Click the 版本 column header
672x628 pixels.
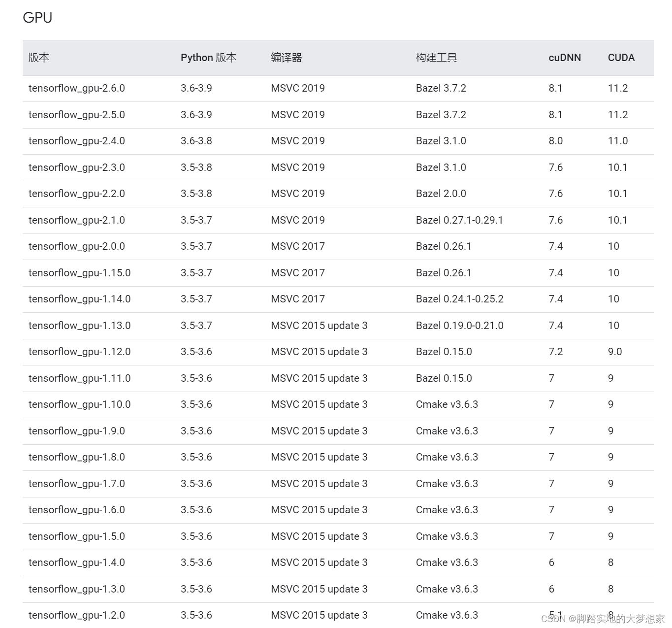[39, 58]
